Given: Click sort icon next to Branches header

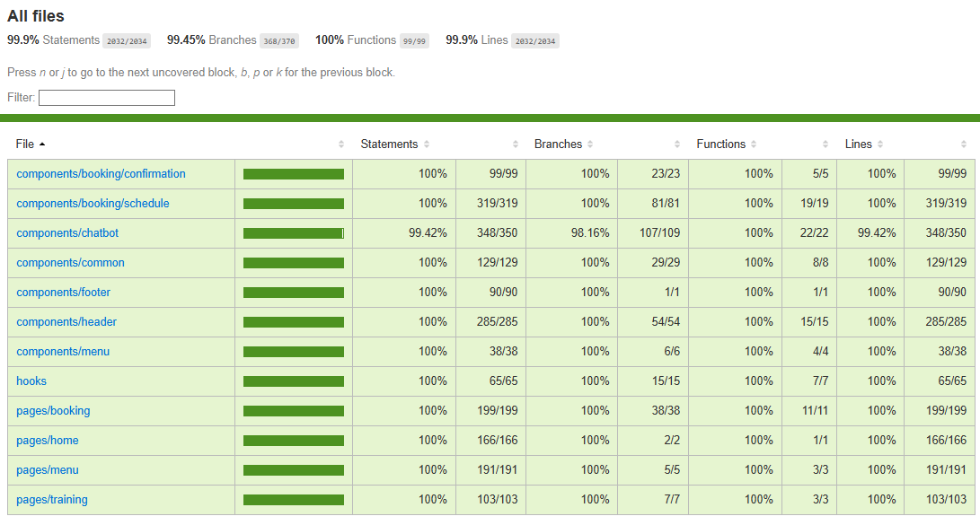Looking at the screenshot, I should point(590,144).
